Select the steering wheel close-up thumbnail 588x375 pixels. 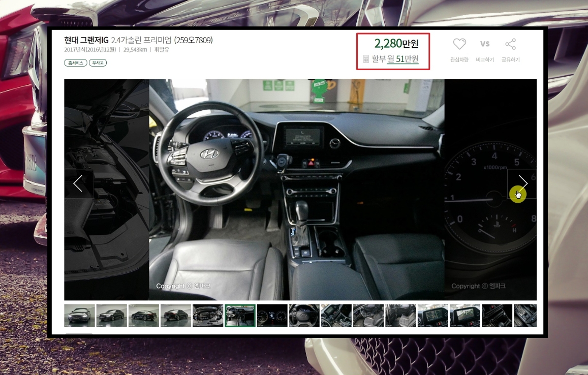304,316
